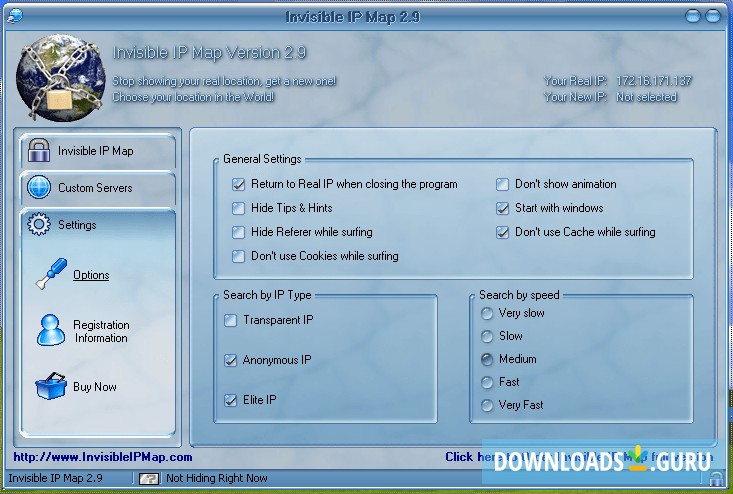This screenshot has width=733, height=494.
Task: Open the Custom Servers section
Action: pos(98,187)
